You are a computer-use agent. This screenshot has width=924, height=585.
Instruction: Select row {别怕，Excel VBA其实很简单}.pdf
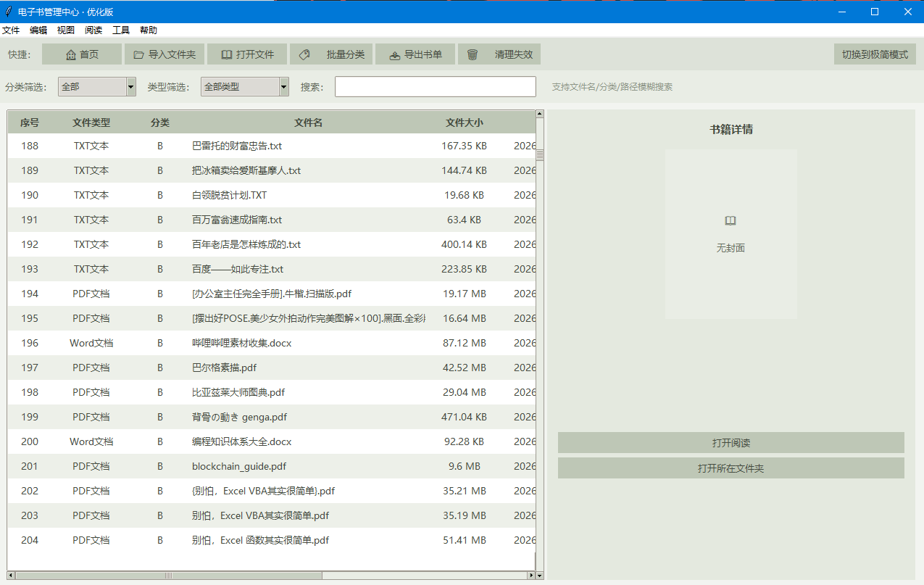coord(272,491)
